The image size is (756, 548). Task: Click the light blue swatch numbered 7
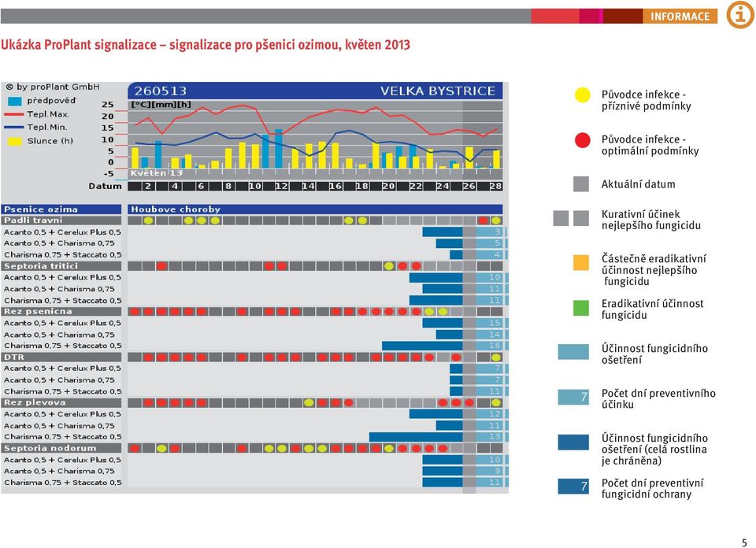pyautogui.click(x=573, y=397)
